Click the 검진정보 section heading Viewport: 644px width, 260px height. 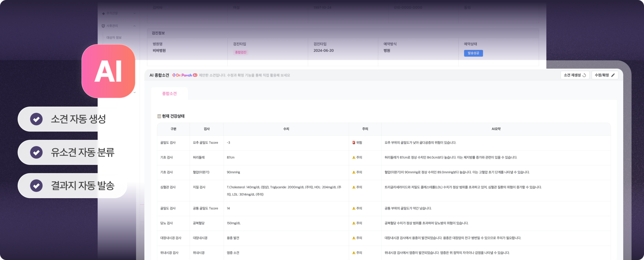point(158,33)
